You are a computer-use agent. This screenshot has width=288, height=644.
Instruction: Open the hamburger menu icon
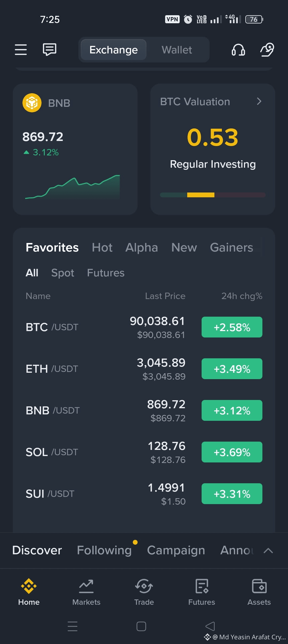[x=21, y=50]
